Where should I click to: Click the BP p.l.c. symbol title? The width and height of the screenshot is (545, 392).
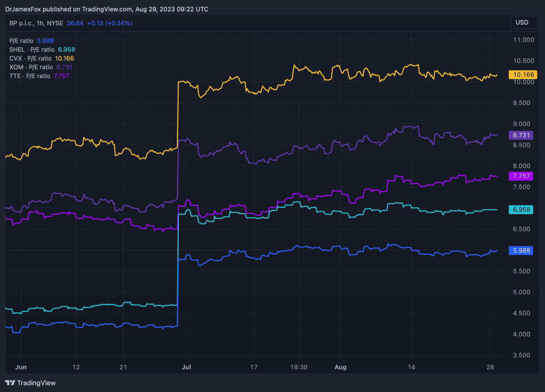coord(25,23)
